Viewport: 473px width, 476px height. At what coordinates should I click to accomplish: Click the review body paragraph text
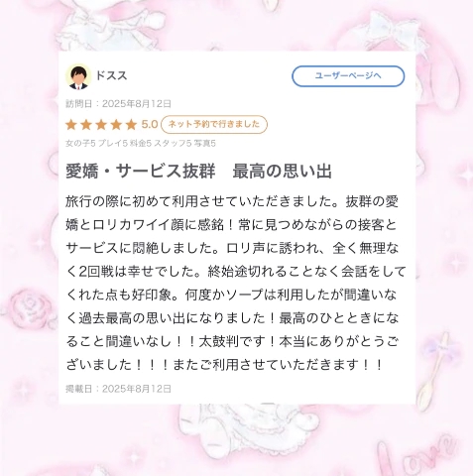click(235, 283)
